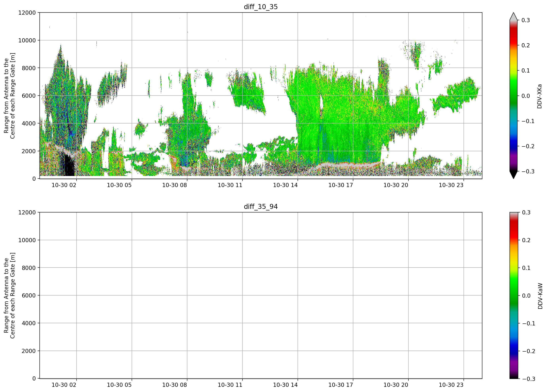Click the 10-30 14 tick in top plot
Image resolution: width=547 pixels, height=392 pixels.
[285, 185]
